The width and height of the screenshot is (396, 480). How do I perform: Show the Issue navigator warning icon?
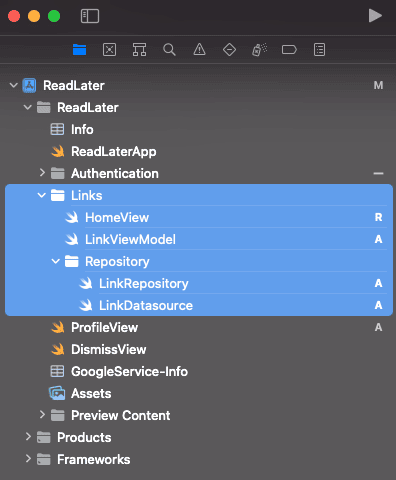[199, 50]
